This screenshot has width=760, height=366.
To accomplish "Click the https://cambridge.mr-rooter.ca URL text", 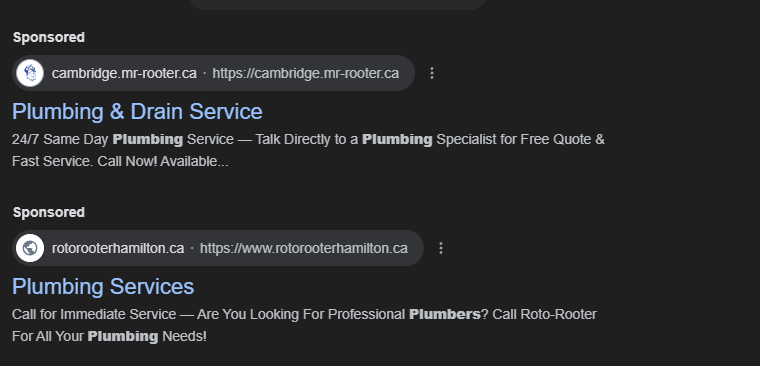I will click(305, 73).
